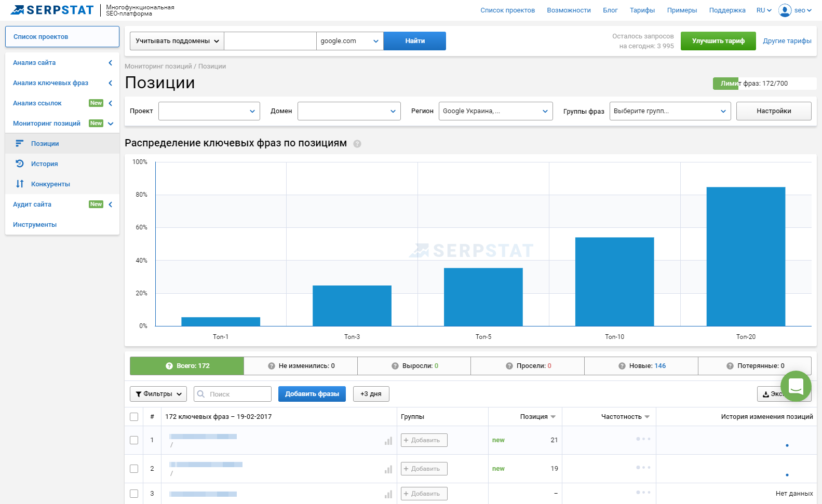Viewport: 822px width, 504px height.
Task: Click the Топ-20 bar in the chart
Action: [746, 256]
